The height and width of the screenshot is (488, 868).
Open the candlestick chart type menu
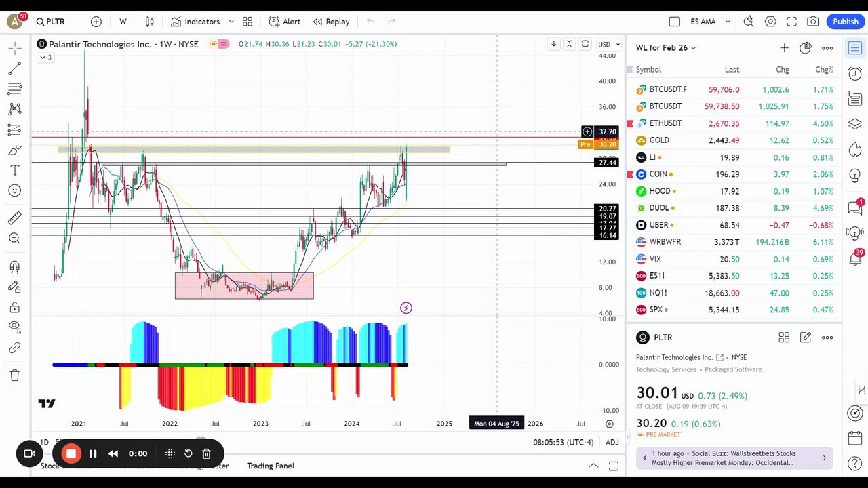(150, 22)
